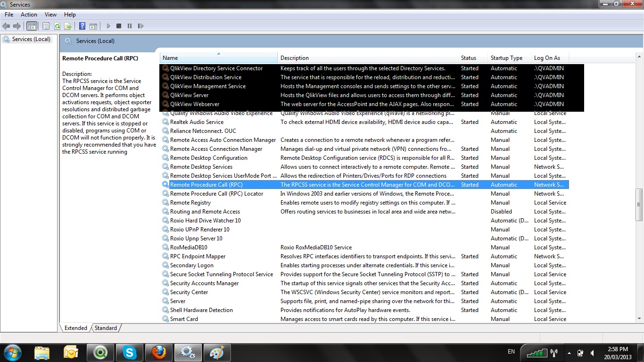This screenshot has height=362, width=644.
Task: Select Remote Desktop Configuration service
Action: pyautogui.click(x=364, y=158)
